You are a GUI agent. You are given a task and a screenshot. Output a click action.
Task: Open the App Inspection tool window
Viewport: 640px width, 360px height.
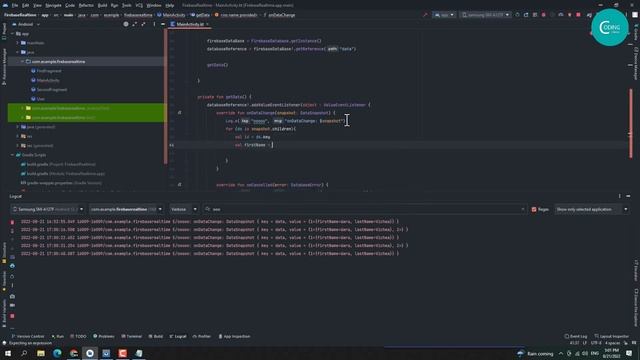pos(234,336)
